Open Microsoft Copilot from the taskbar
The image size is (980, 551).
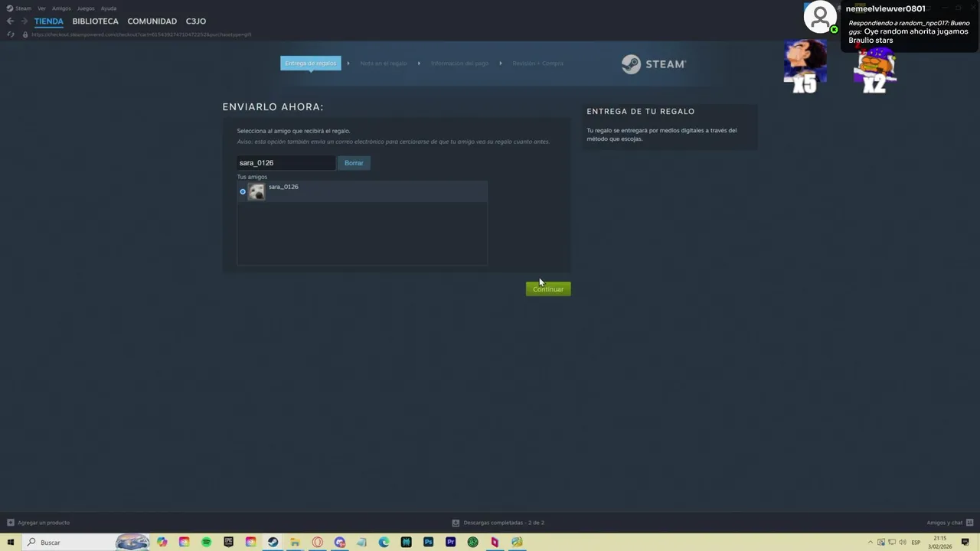[162, 542]
